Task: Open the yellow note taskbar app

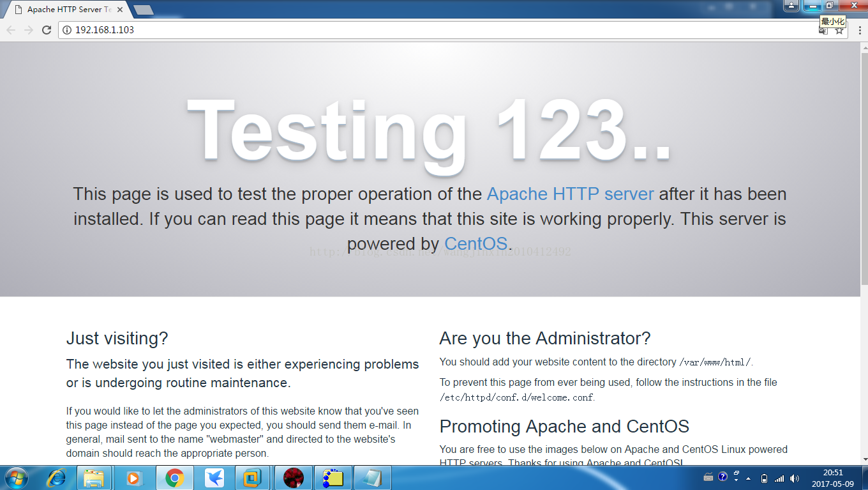Action: pos(332,478)
